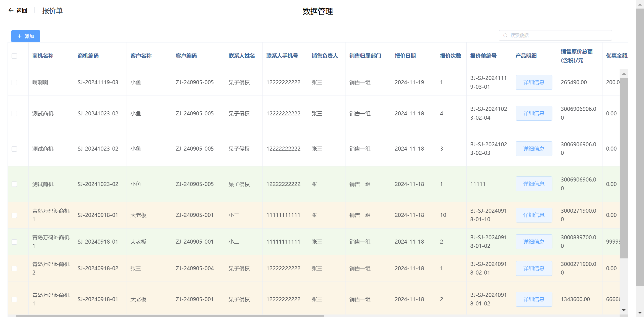The height and width of the screenshot is (317, 644).
Task: Click the 报价日期 column header
Action: 405,56
